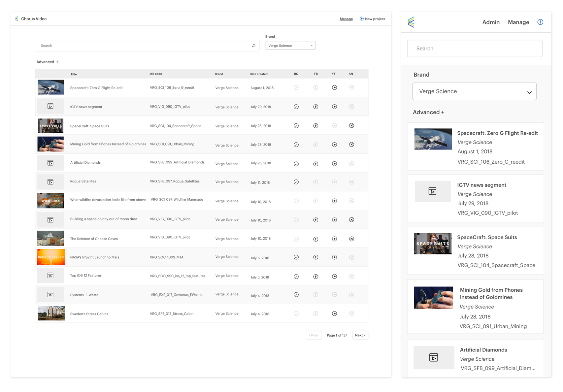
Task: Open the IGTV news segment placeholder thumbnail in table
Action: tap(50, 106)
